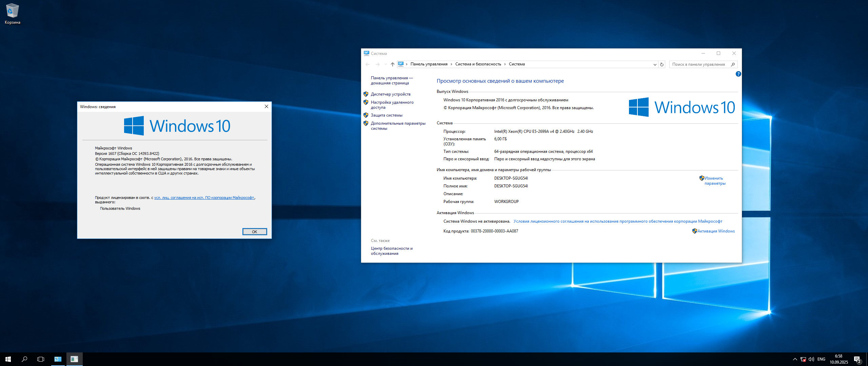Open the license terms link in Активация section
Viewport: 868px width, 366px height.
tap(618, 221)
